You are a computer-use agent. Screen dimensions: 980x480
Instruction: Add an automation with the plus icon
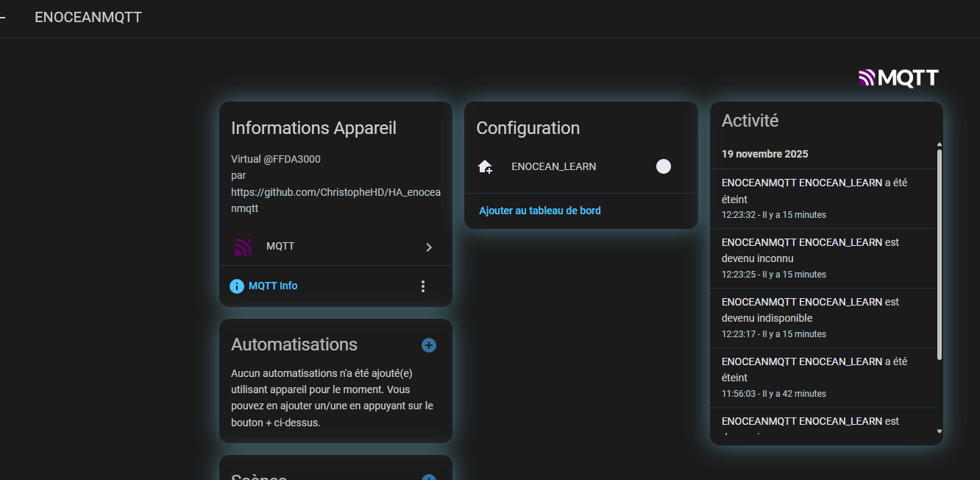pyautogui.click(x=429, y=345)
